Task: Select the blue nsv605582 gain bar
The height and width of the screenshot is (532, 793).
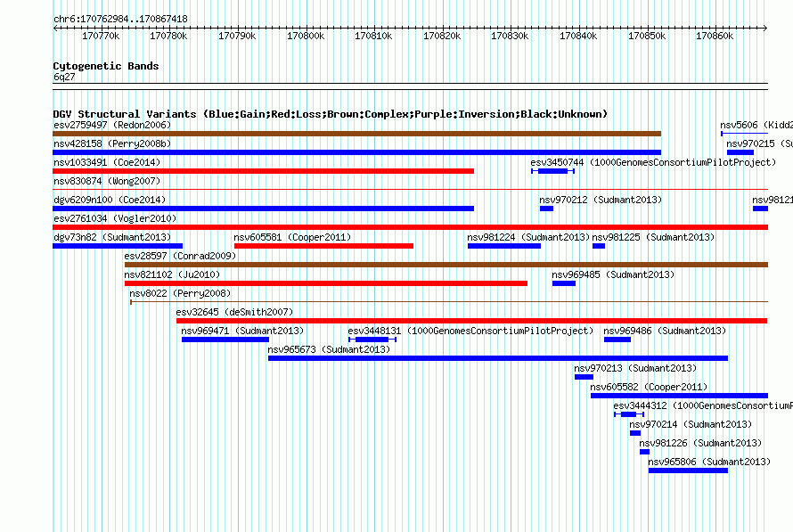Action: tap(679, 396)
